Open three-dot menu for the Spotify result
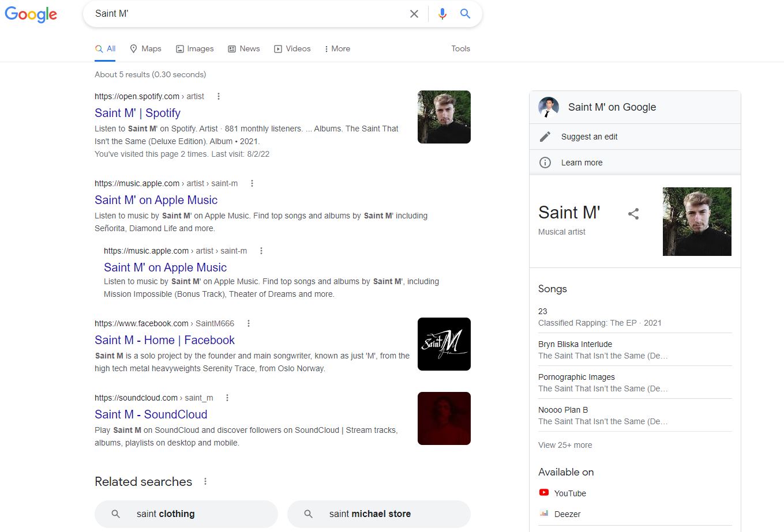 click(x=219, y=96)
